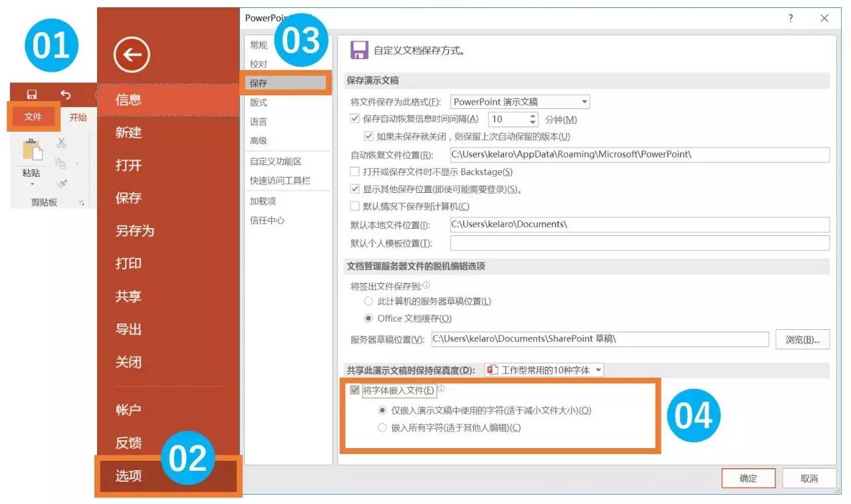Open the PowerPoint 演示文稿 save format dropdown
Image resolution: width=851 pixels, height=504 pixels.
(x=521, y=102)
